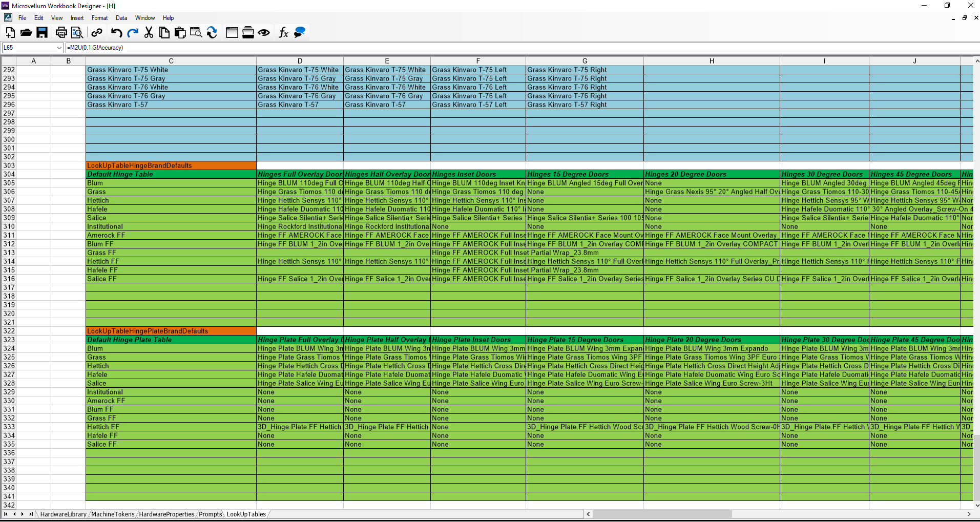
Task: Open the Format menu
Action: coord(99,18)
